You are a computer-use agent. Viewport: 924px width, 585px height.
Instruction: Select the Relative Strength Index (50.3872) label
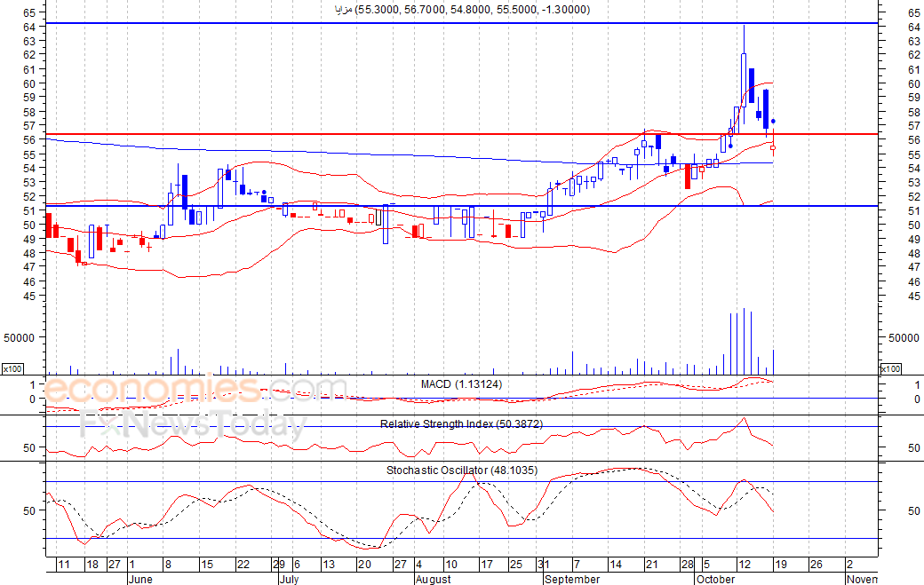click(x=461, y=423)
